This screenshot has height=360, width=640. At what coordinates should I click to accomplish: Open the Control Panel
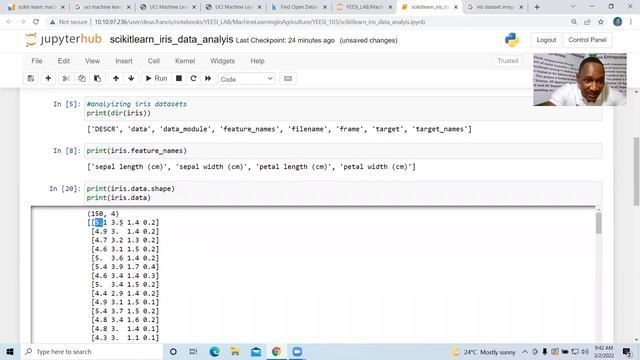pyautogui.click(x=587, y=40)
